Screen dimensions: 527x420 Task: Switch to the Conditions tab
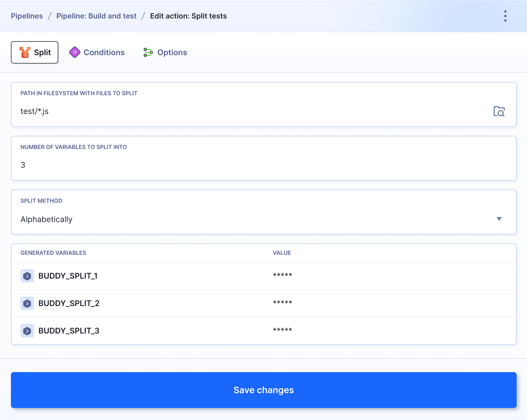[104, 52]
